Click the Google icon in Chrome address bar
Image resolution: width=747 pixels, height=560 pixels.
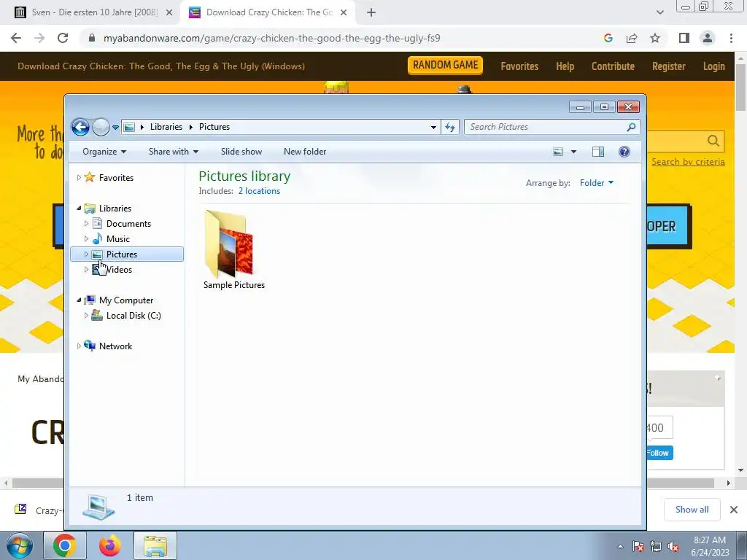[608, 38]
